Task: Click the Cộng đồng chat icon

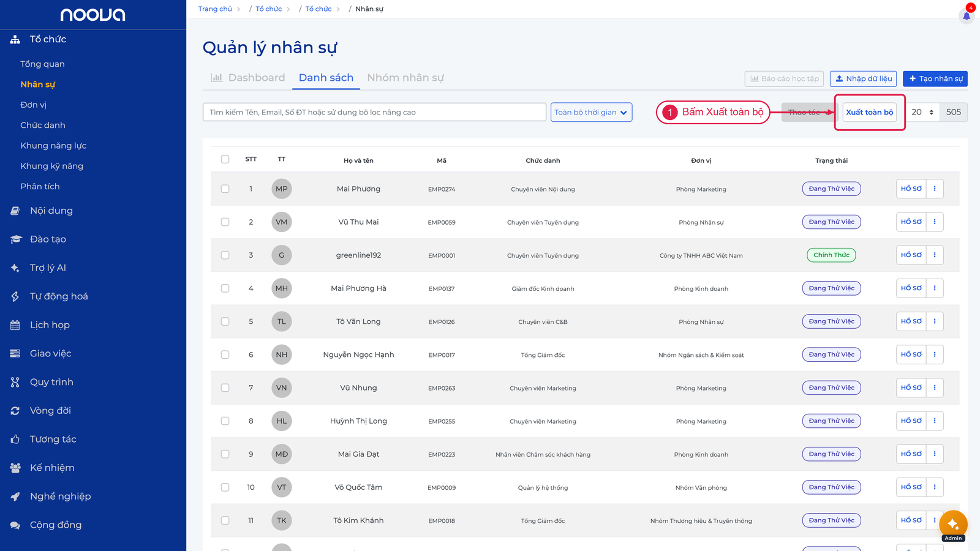Action: tap(15, 525)
